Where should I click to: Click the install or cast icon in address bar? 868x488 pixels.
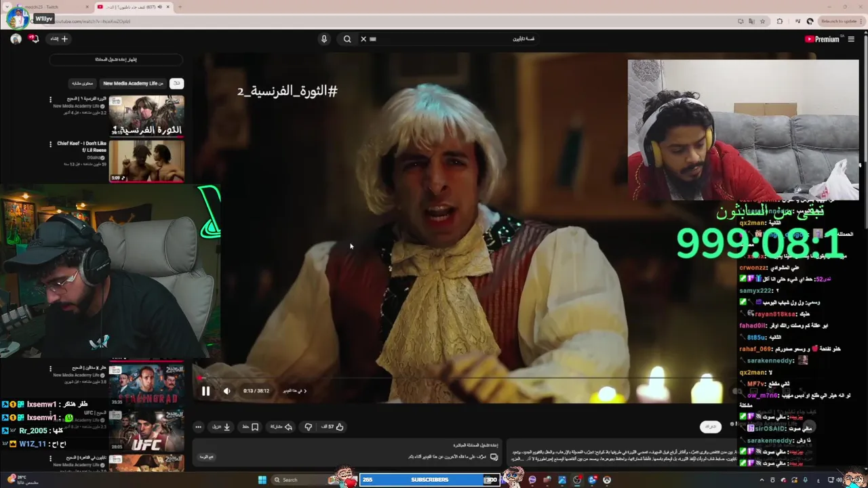point(741,21)
